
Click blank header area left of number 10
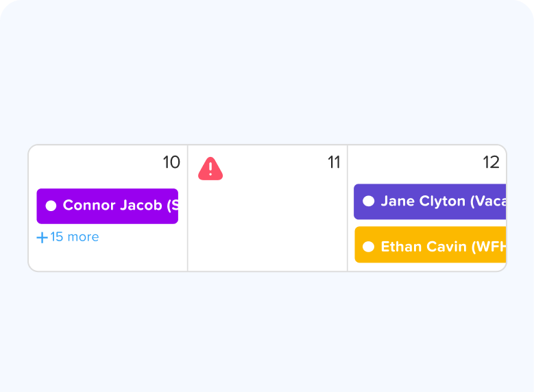(96, 162)
